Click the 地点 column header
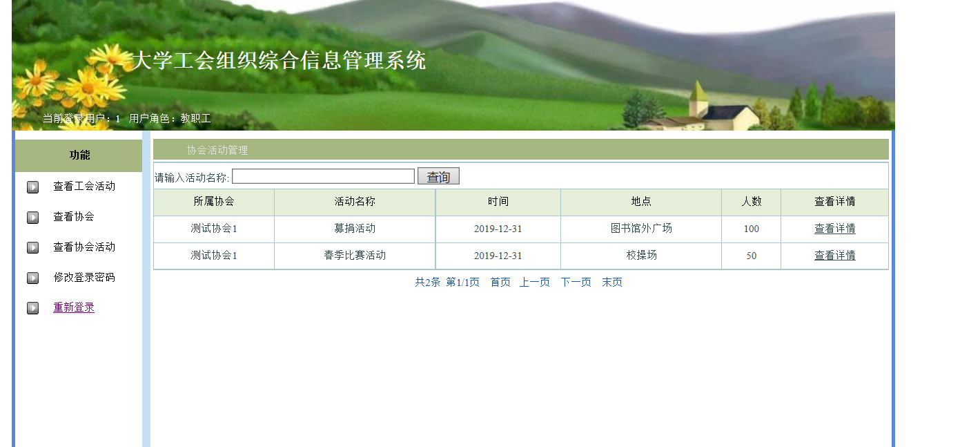Image resolution: width=980 pixels, height=447 pixels. 641,202
